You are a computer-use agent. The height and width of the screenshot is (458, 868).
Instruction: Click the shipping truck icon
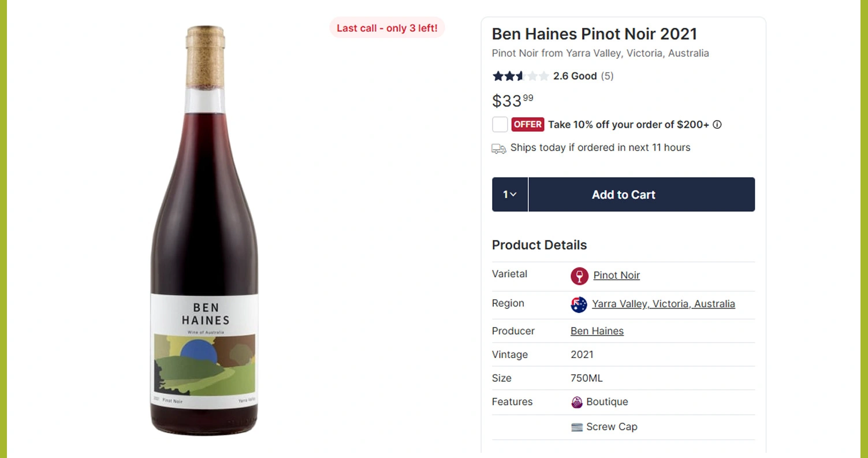click(x=499, y=148)
